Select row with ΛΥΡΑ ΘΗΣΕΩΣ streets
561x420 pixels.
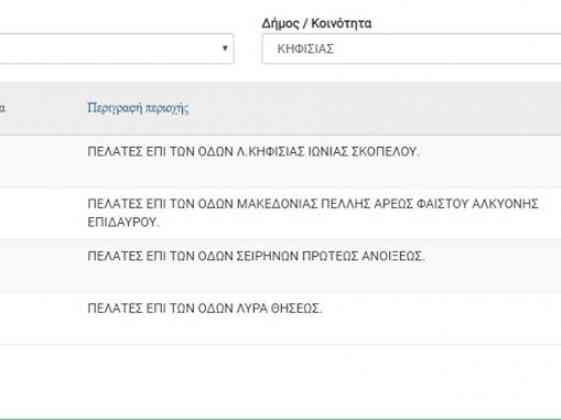coord(280,318)
